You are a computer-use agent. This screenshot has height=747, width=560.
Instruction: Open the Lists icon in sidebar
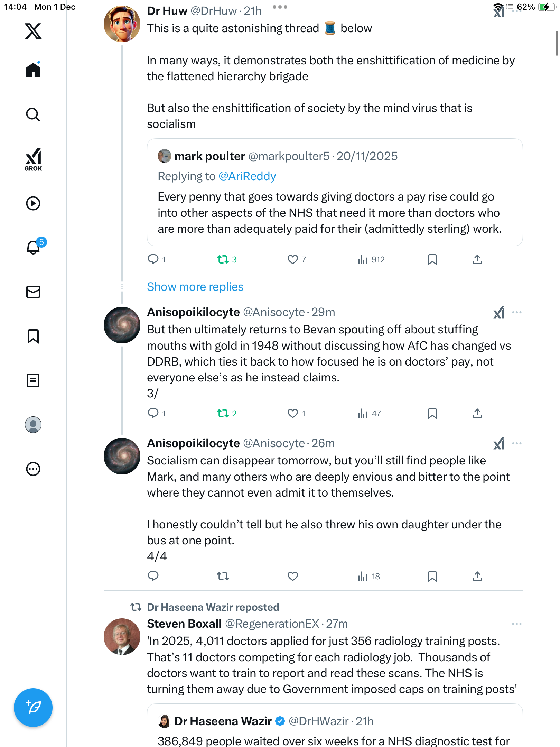33,380
